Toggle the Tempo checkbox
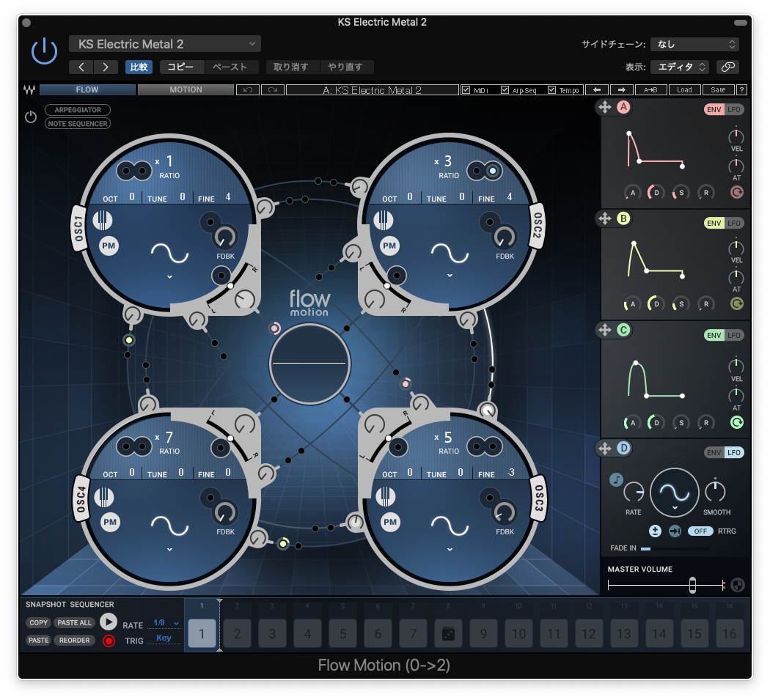 (552, 90)
